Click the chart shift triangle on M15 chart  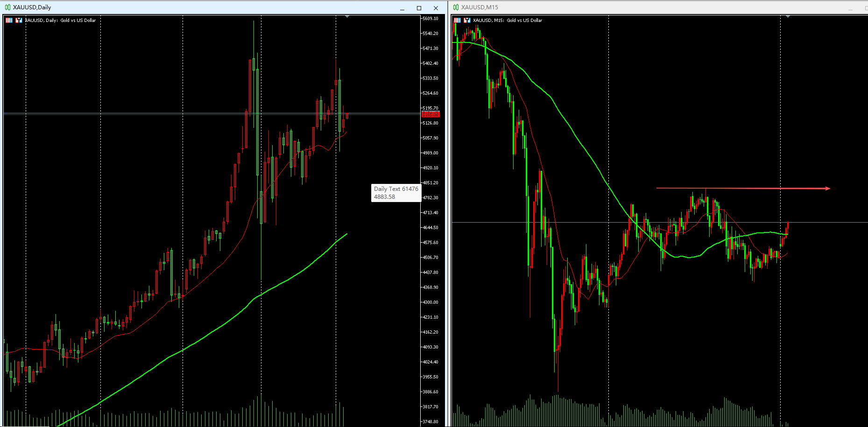(788, 17)
